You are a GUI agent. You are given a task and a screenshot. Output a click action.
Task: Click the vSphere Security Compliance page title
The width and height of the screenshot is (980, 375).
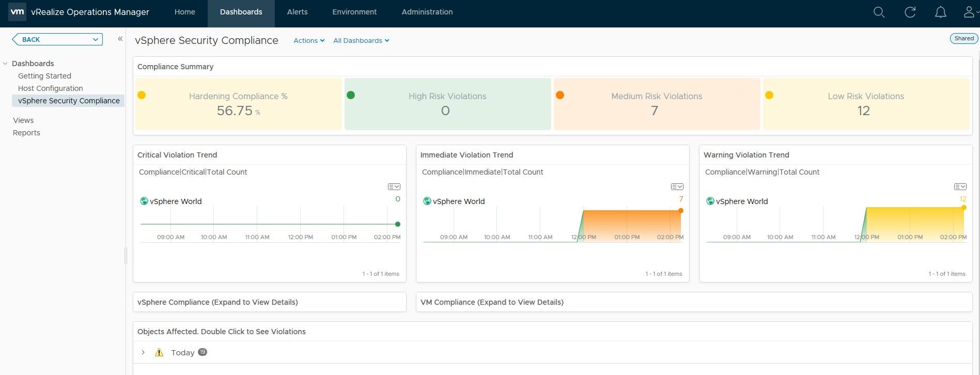tap(207, 40)
